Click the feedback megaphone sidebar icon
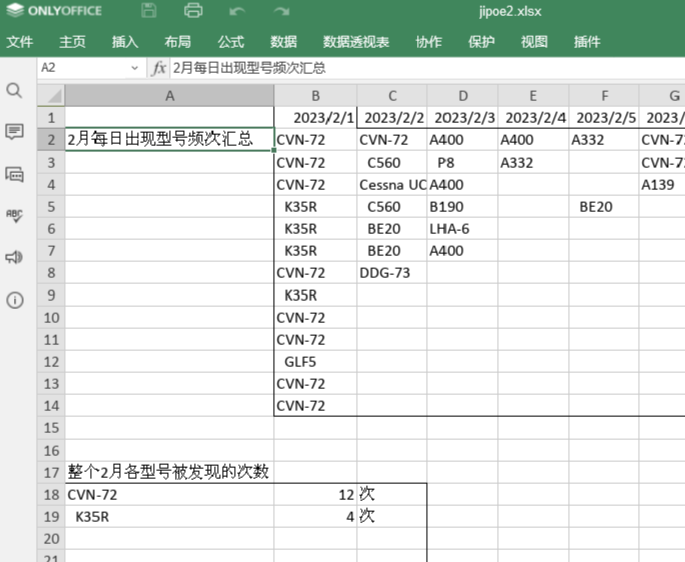685x562 pixels. [x=14, y=257]
